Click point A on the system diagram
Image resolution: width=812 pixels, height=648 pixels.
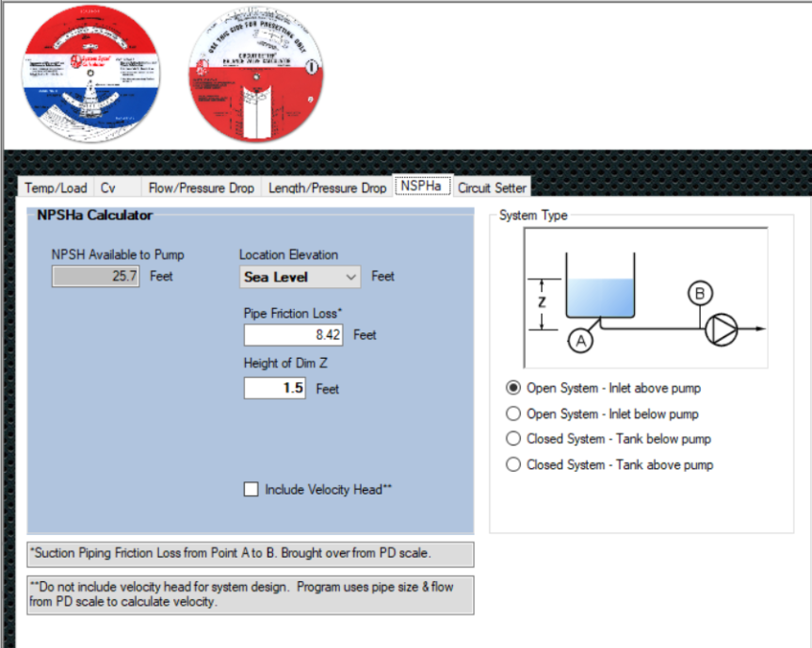pyautogui.click(x=581, y=340)
